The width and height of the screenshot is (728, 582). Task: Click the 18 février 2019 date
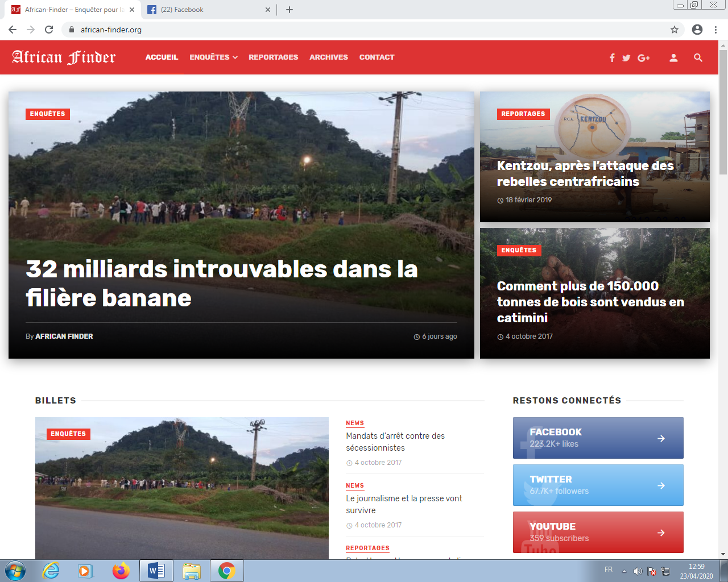pos(528,200)
